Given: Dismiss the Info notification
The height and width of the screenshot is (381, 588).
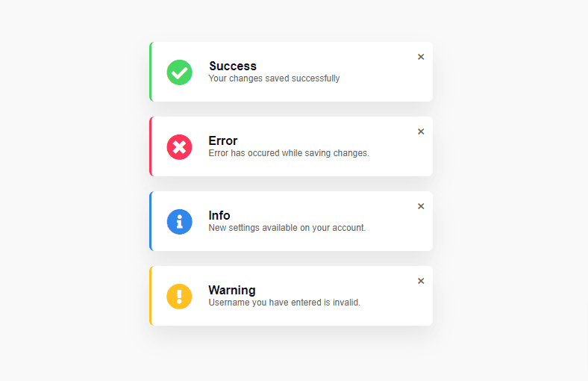Looking at the screenshot, I should coord(421,206).
